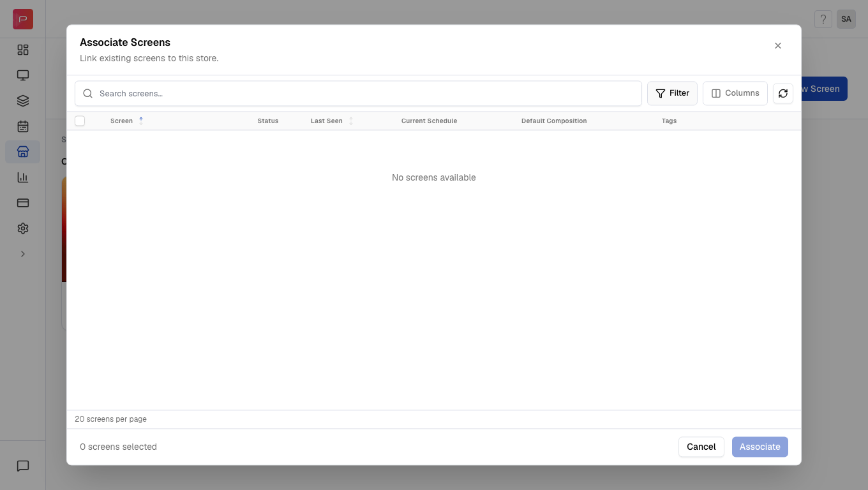
Task: Refresh the screens list
Action: pos(783,93)
